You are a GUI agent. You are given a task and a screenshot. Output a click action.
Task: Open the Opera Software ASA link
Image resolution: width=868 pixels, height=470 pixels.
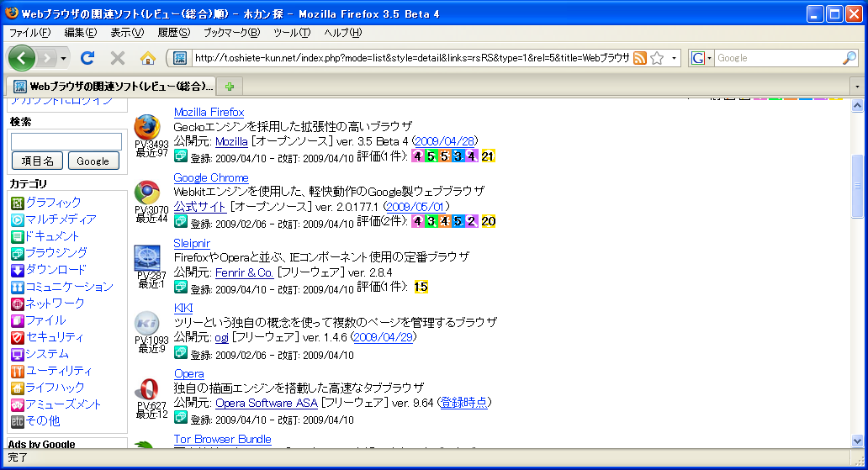coord(267,403)
